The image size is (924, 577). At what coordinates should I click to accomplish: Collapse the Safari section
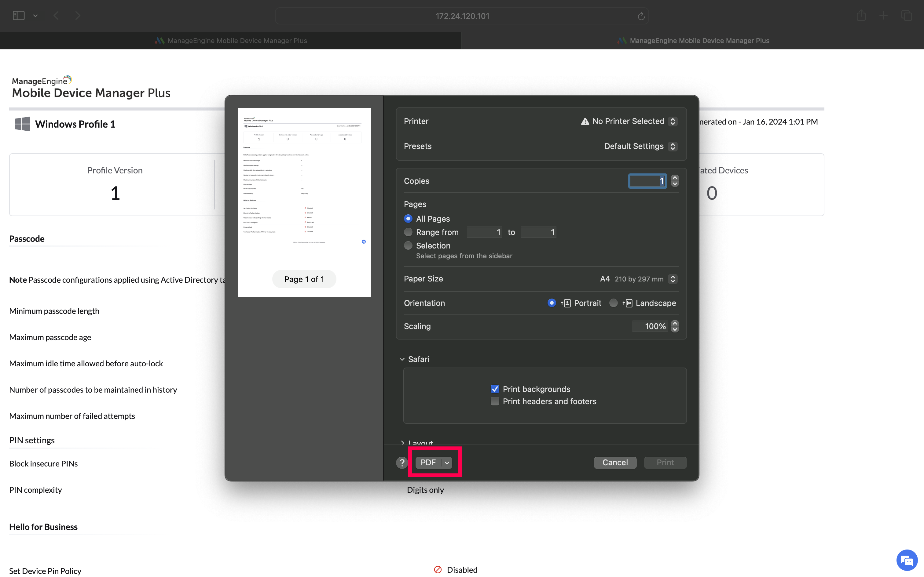pos(402,359)
